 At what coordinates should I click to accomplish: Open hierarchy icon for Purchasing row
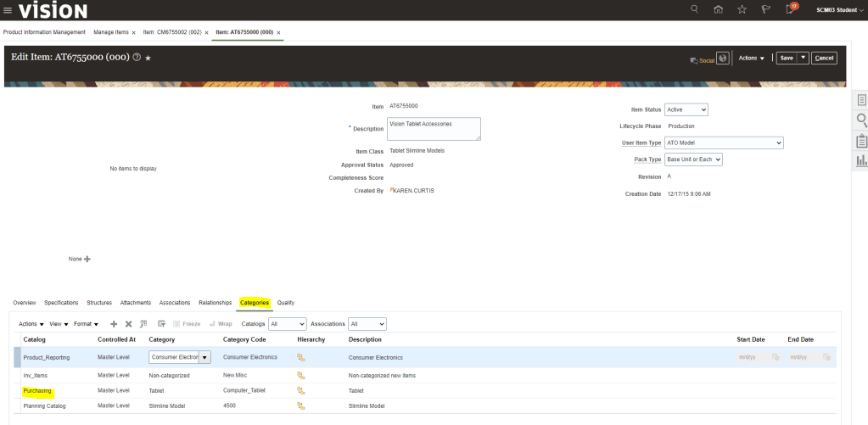coord(301,391)
